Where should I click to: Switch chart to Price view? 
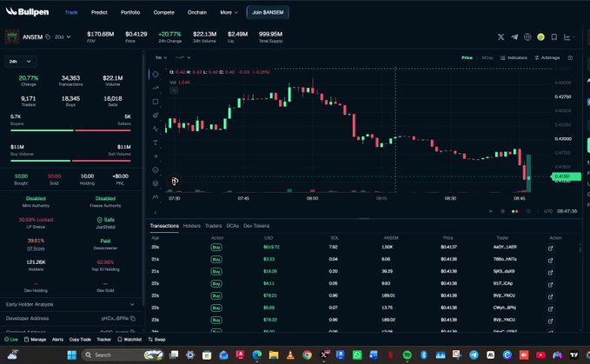[x=467, y=57]
